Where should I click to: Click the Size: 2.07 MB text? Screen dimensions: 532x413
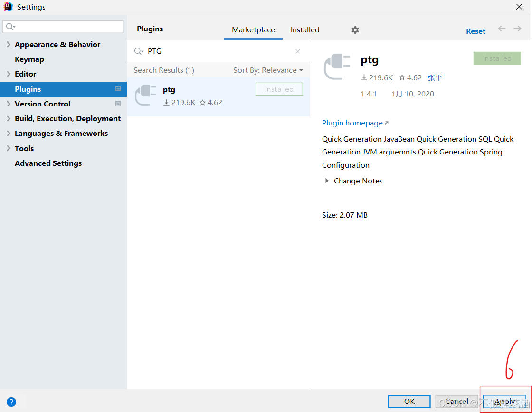click(x=345, y=215)
